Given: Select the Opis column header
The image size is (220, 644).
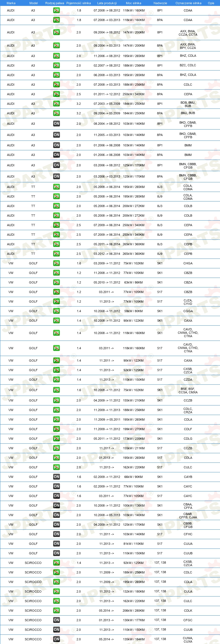Looking at the screenshot, I should point(211,3).
